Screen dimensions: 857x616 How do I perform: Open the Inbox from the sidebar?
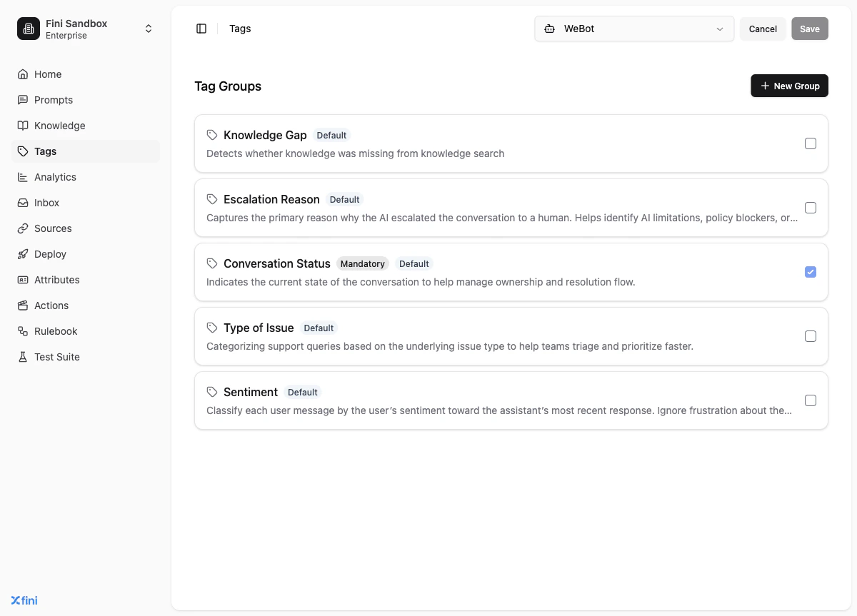click(46, 202)
